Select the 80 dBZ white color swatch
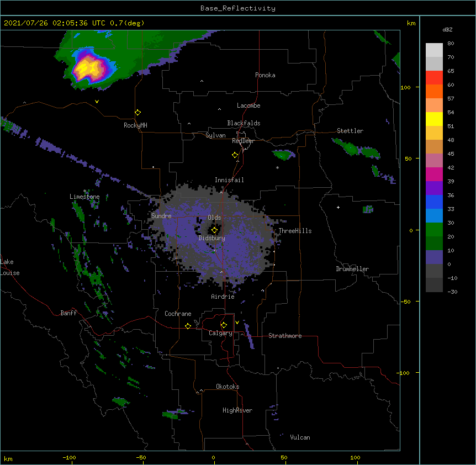The width and height of the screenshot is (476, 465). [x=434, y=50]
